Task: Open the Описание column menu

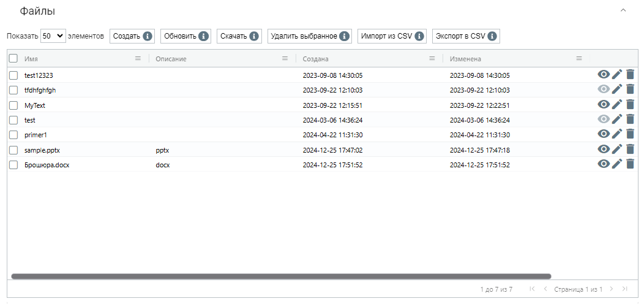Action: pos(285,58)
